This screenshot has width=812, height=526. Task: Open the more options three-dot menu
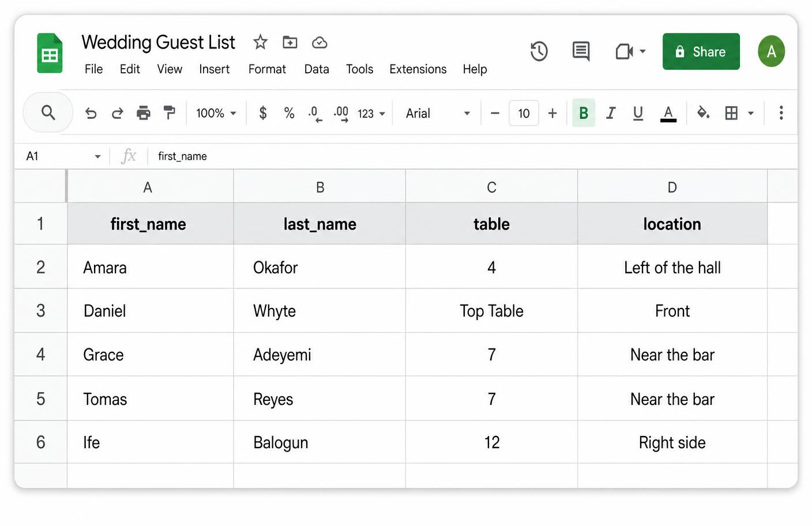coord(781,112)
